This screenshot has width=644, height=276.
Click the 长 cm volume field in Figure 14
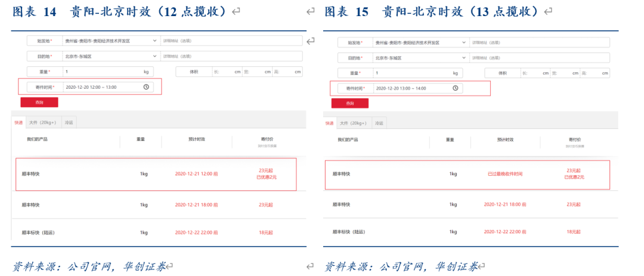tap(227, 72)
